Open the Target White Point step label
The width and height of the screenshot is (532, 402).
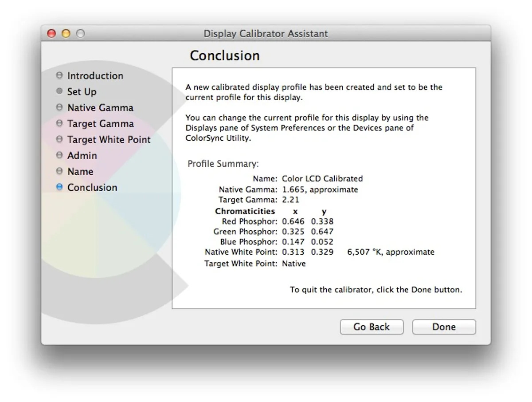pyautogui.click(x=109, y=140)
